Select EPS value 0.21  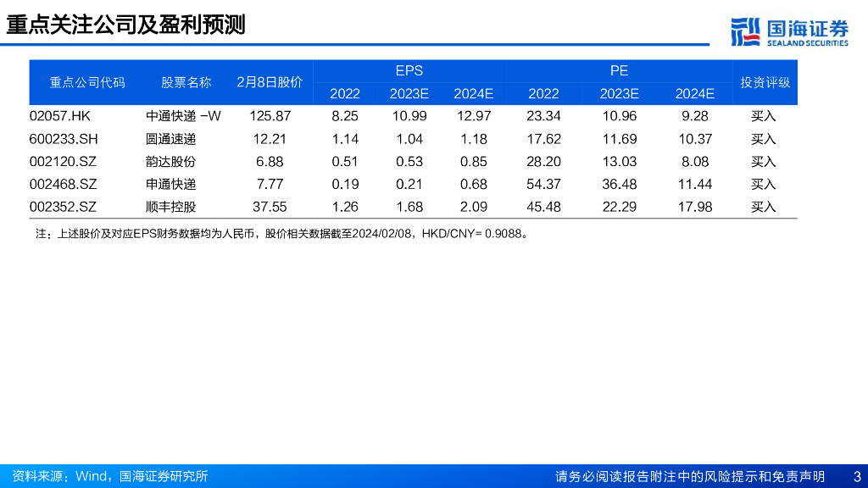click(409, 184)
